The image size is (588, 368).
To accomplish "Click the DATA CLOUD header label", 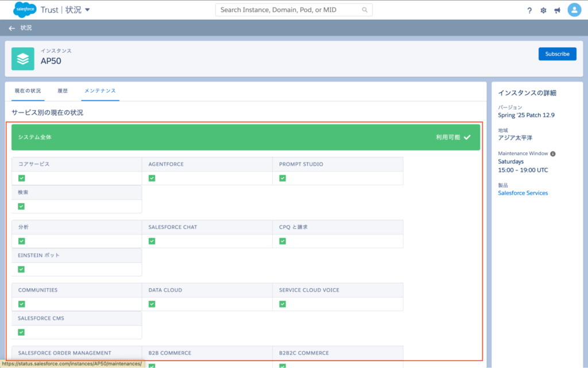I will click(x=165, y=290).
